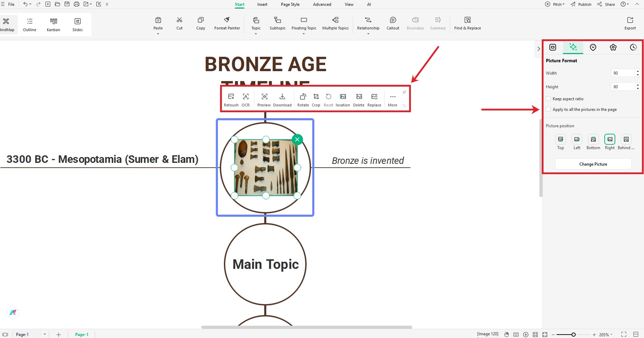The image size is (644, 338).
Task: Preview the selected image
Action: tap(264, 100)
